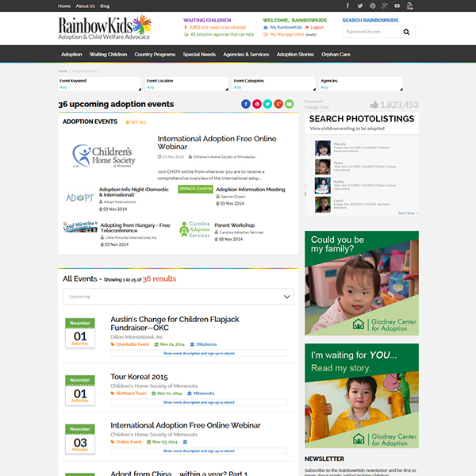Open the Agencies filter dropdown

pyautogui.click(x=361, y=84)
